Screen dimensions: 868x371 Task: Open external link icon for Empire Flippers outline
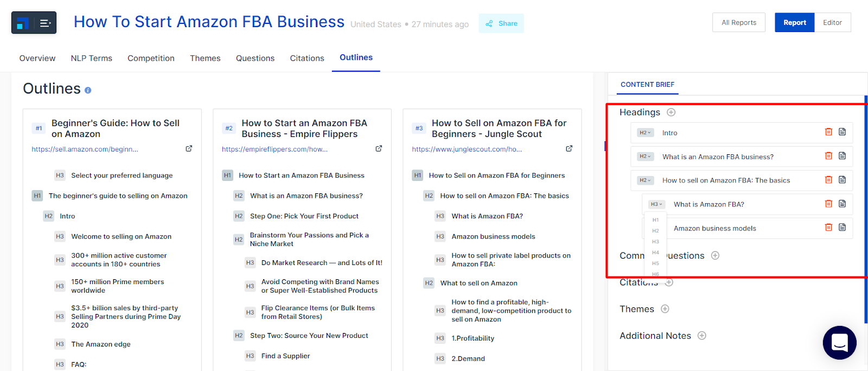point(379,148)
